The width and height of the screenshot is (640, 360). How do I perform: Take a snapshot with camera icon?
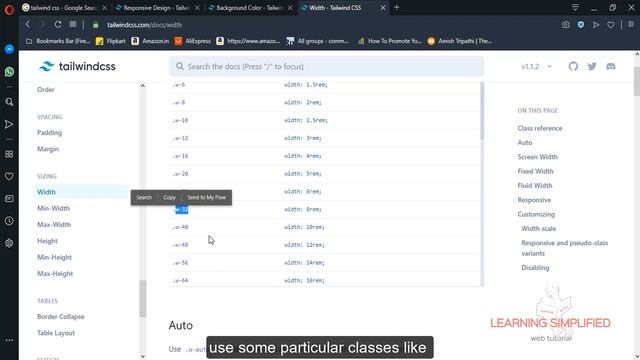click(565, 25)
